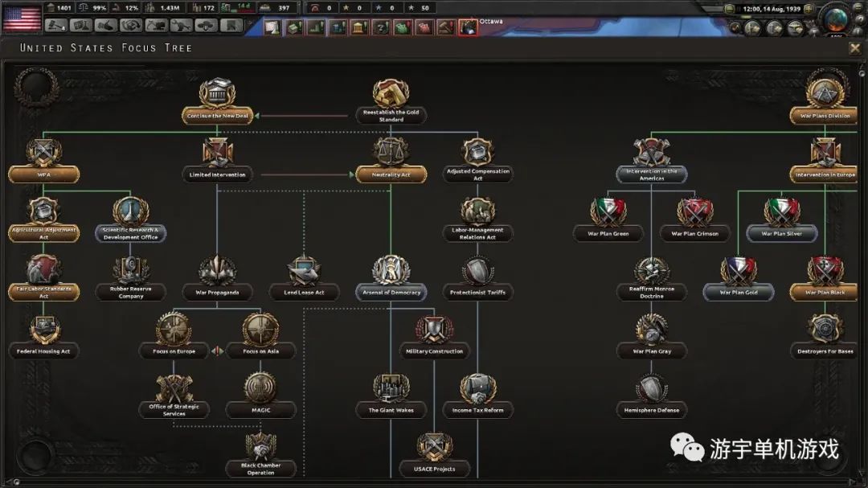Select War Propaganda focus
Viewport: 868px width, 488px height.
pos(217,278)
